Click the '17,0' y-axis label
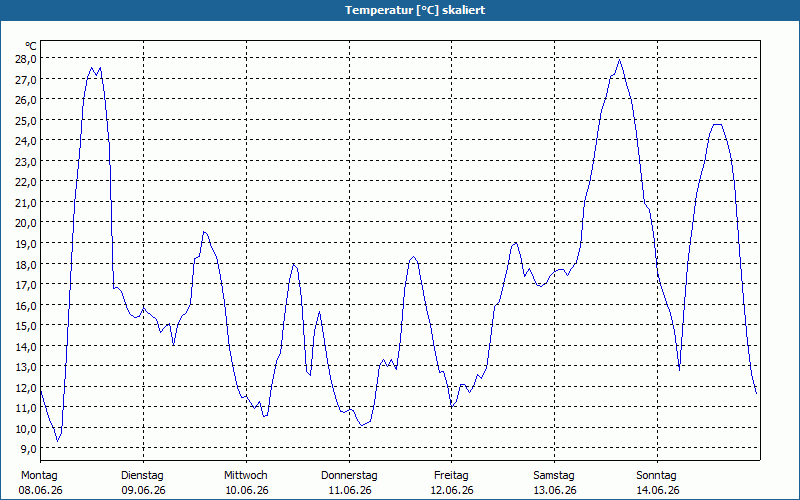Viewport: 800px width, 500px height. tap(26, 285)
